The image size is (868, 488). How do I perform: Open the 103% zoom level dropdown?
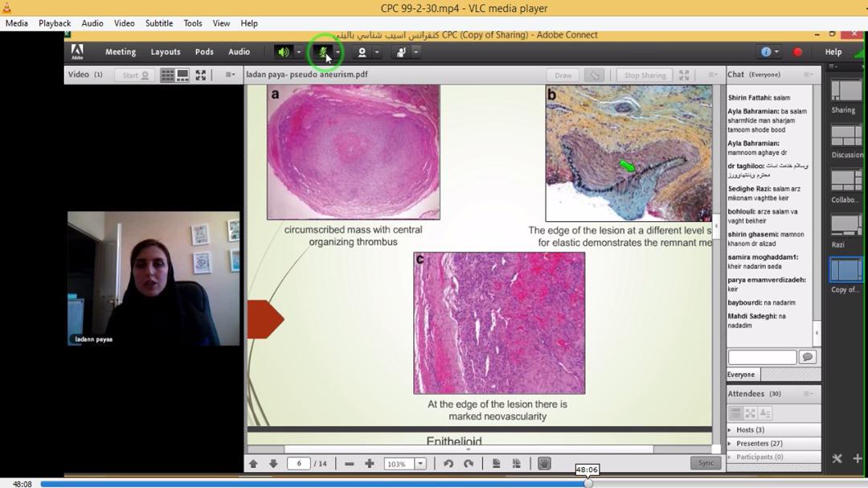[420, 464]
